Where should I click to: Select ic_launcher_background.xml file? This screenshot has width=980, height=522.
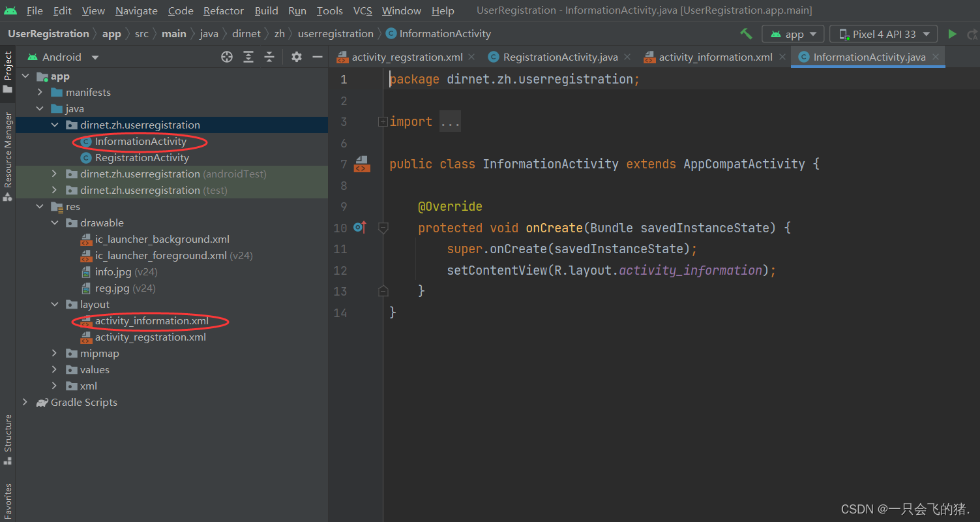[162, 239]
